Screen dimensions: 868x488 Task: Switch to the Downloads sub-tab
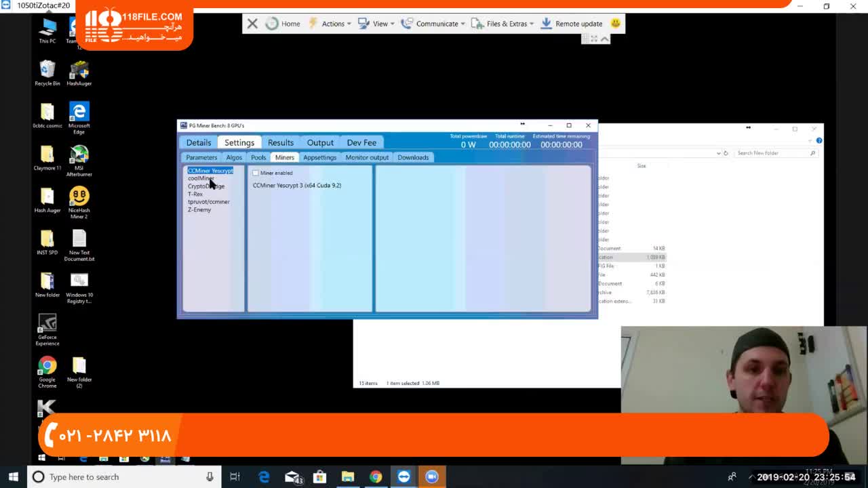click(x=413, y=157)
